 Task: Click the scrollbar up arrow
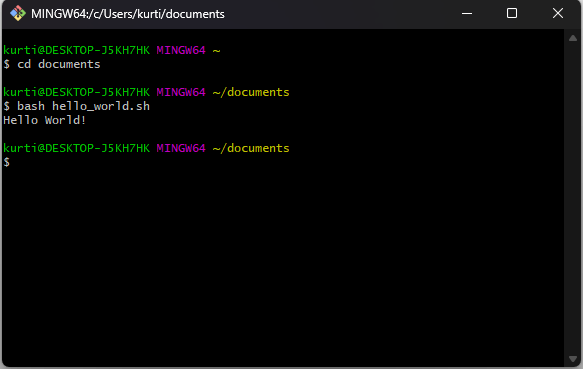pyautogui.click(x=573, y=38)
